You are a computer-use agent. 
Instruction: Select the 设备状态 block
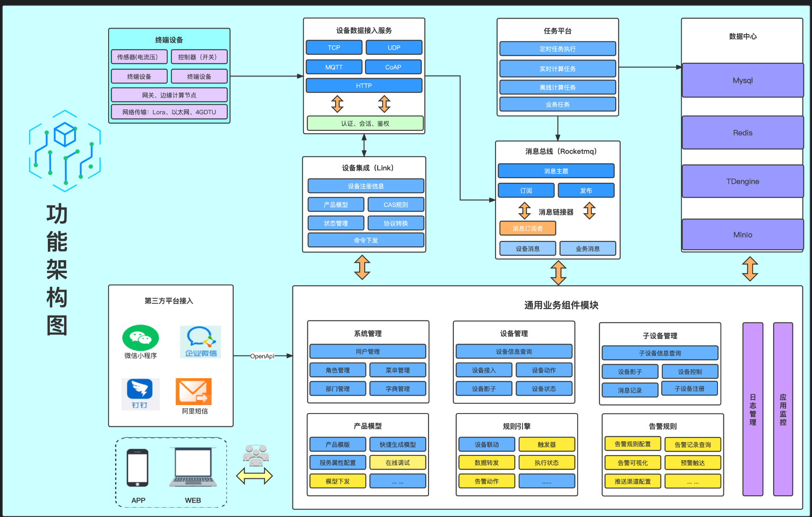tap(544, 388)
